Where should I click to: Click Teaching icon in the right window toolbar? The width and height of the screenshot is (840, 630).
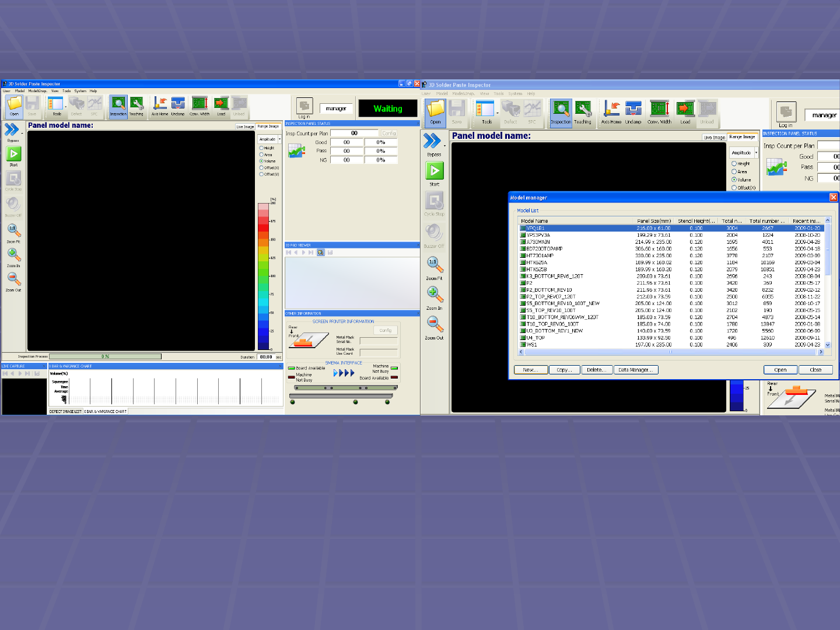click(583, 111)
